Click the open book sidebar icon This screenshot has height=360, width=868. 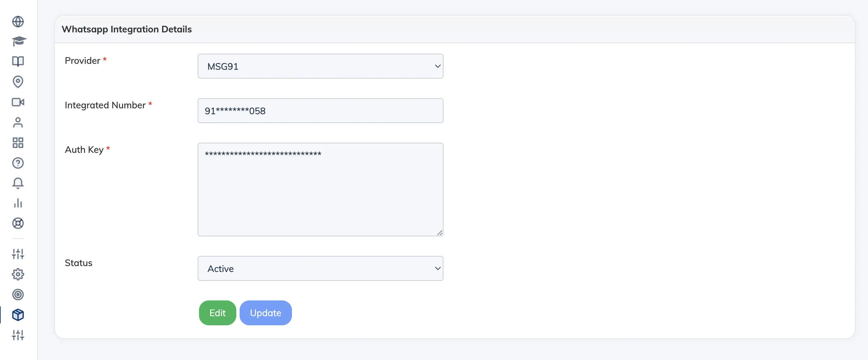click(x=18, y=61)
